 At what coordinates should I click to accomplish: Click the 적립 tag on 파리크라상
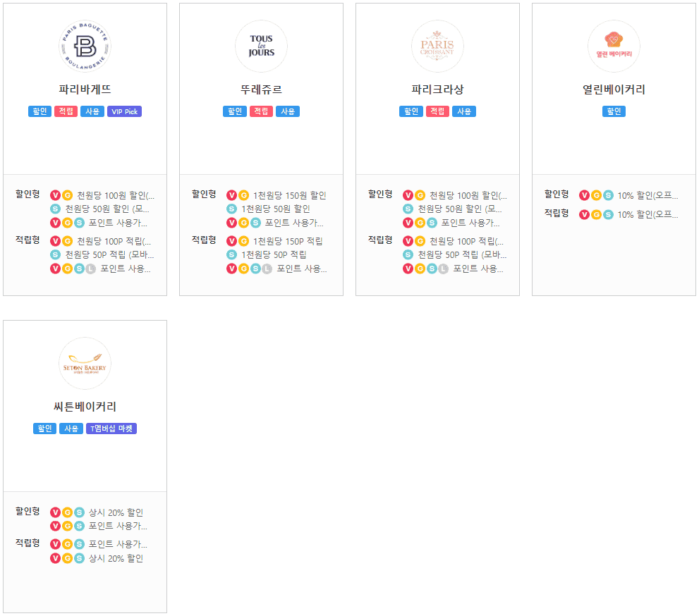(437, 111)
